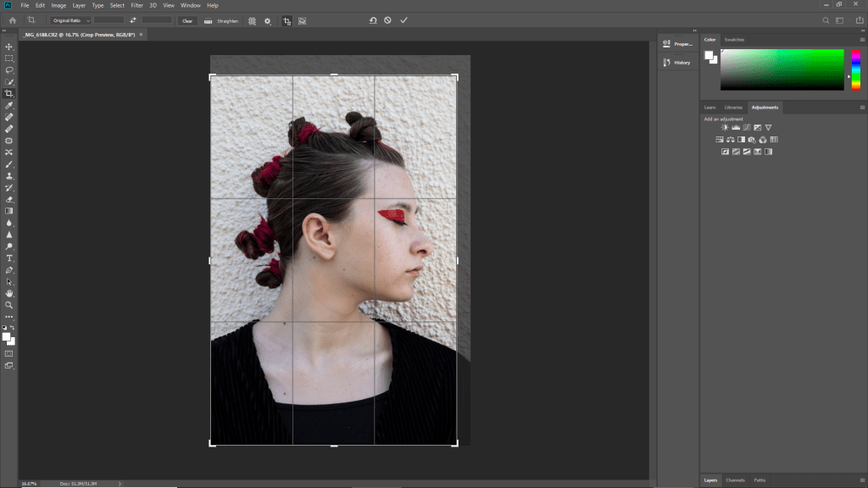The width and height of the screenshot is (868, 488).
Task: Pick the Eyedropper tool
Action: [9, 105]
